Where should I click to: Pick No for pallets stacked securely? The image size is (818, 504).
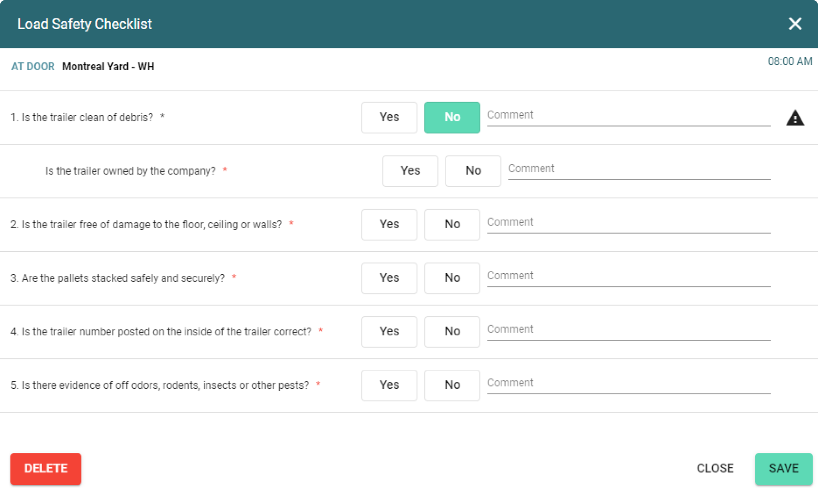click(x=452, y=278)
